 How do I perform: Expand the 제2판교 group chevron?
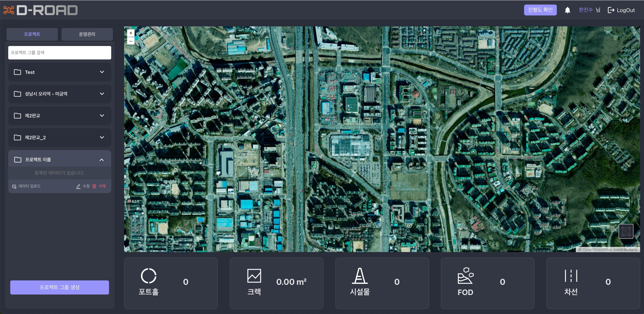(102, 116)
